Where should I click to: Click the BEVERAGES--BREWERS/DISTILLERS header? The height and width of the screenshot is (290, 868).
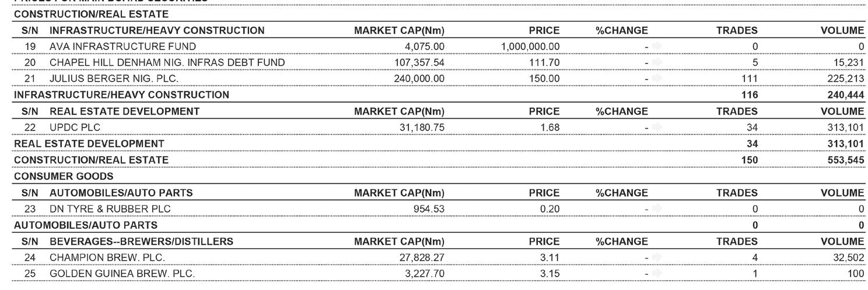click(x=141, y=241)
